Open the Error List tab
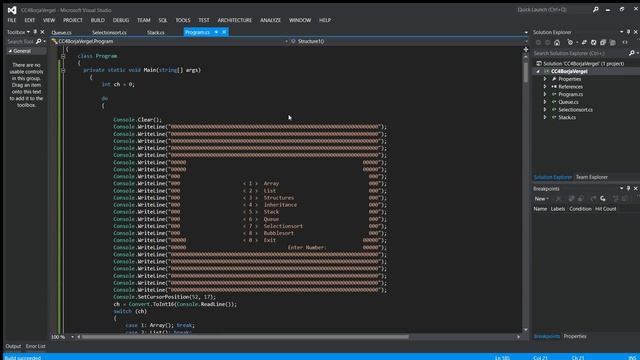640x360 pixels. [36, 346]
